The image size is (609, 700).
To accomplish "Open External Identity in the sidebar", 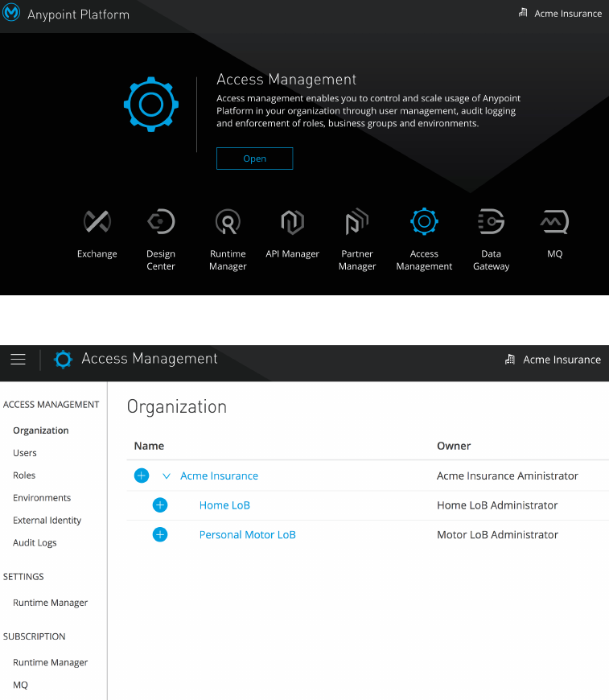I will coord(47,520).
